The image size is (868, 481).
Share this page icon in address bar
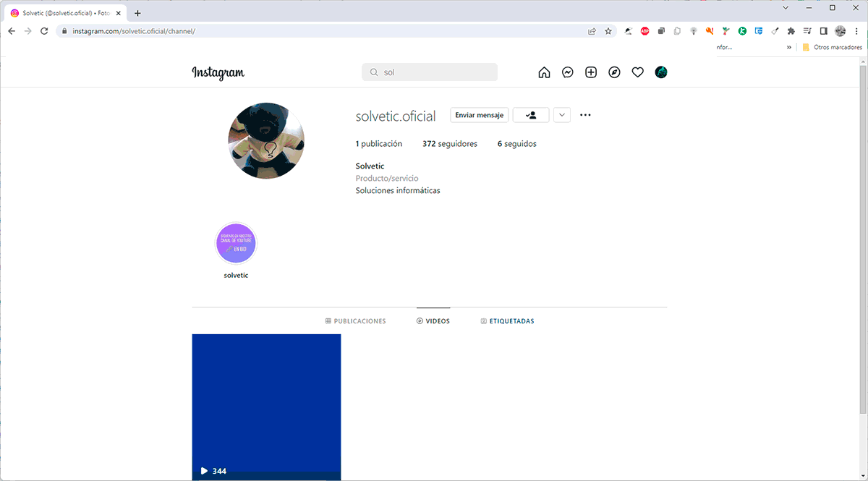point(592,31)
